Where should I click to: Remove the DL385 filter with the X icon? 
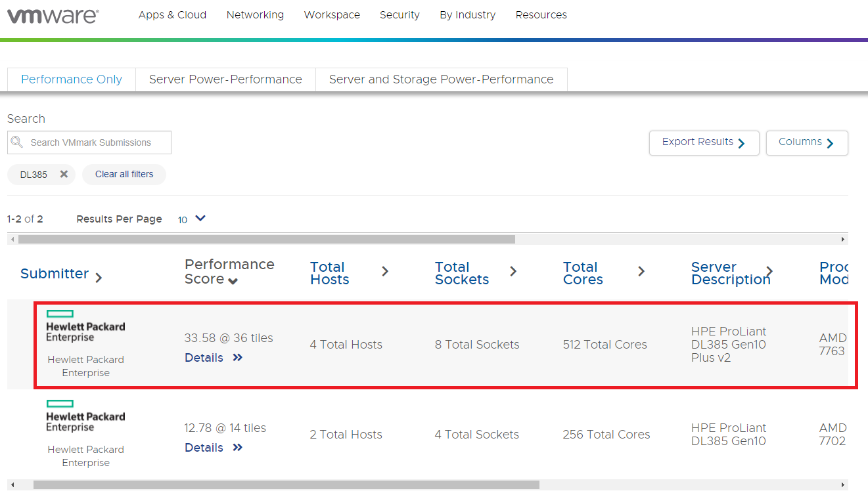(x=64, y=174)
